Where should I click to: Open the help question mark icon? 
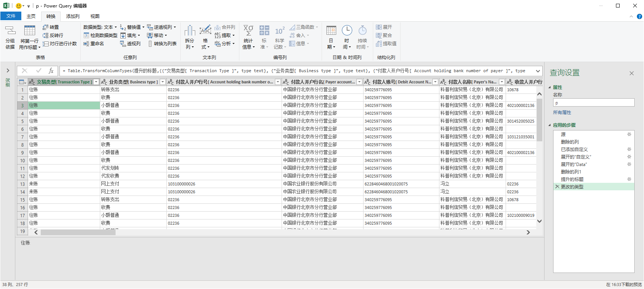640,16
